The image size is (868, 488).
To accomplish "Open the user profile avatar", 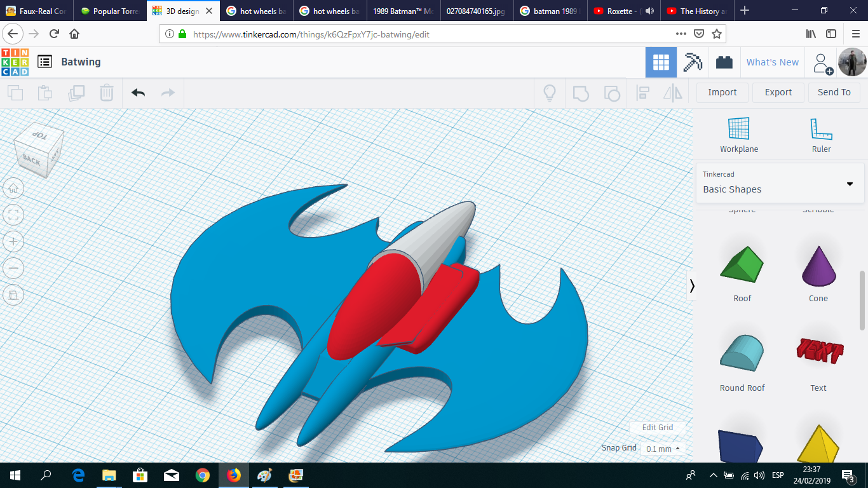I will click(x=852, y=62).
